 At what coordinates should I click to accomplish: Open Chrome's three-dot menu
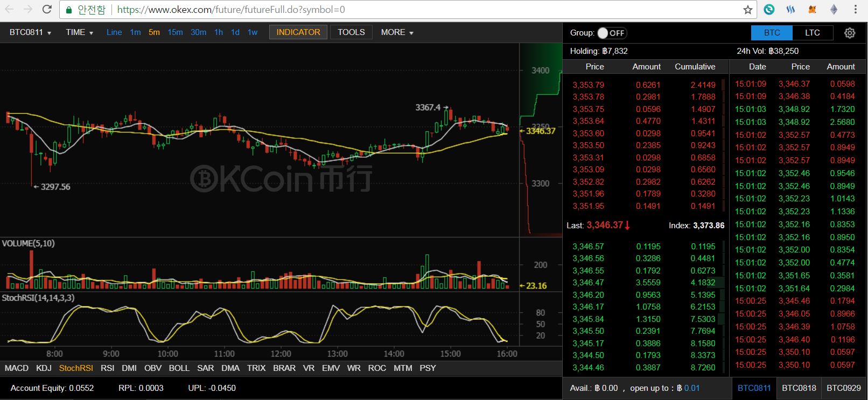[x=855, y=10]
